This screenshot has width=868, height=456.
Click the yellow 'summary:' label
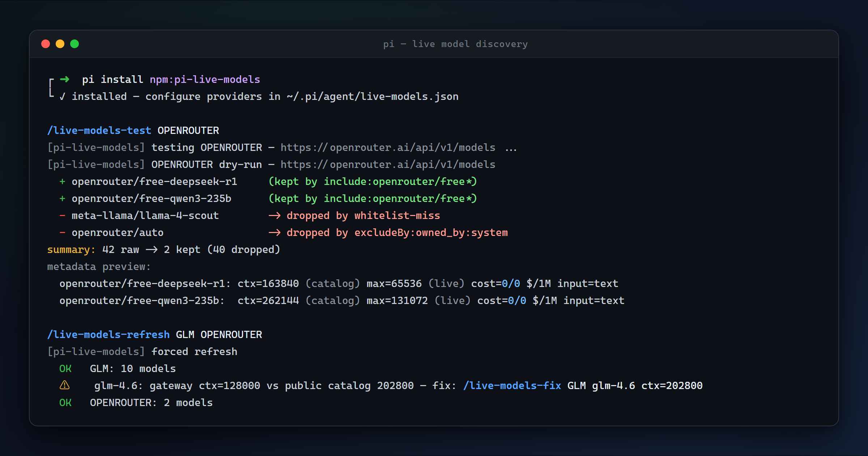pyautogui.click(x=71, y=250)
